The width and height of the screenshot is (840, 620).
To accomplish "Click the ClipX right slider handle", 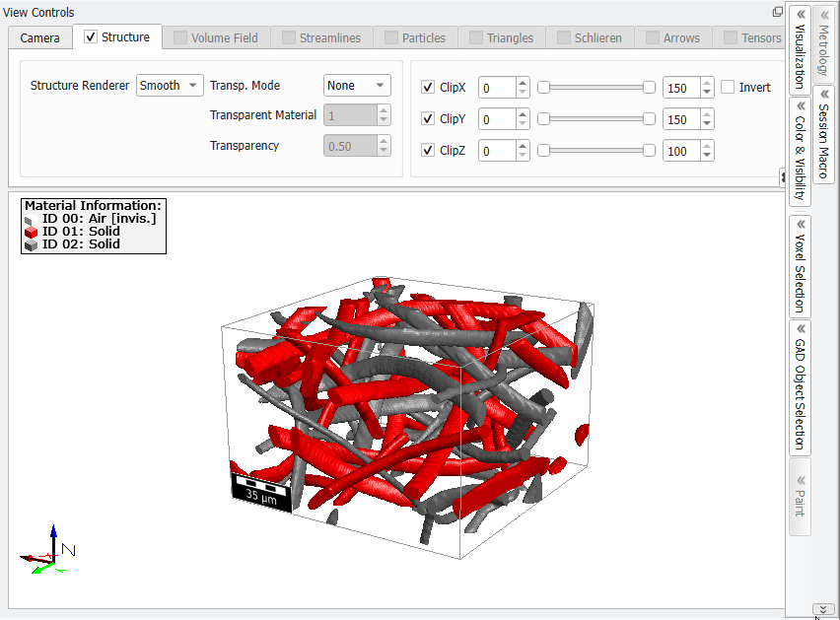I will click(x=649, y=88).
